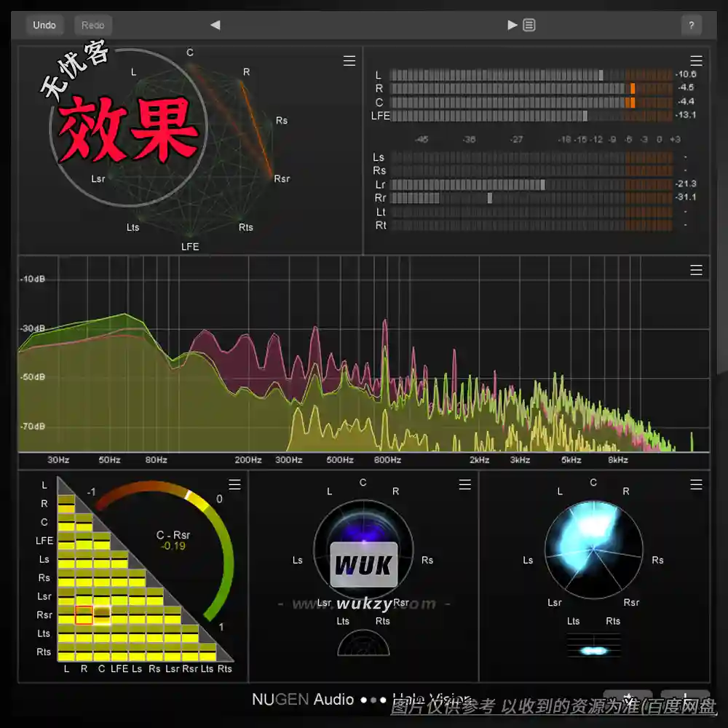Open the level meters panel options menu
This screenshot has width=728, height=728.
pos(696,61)
